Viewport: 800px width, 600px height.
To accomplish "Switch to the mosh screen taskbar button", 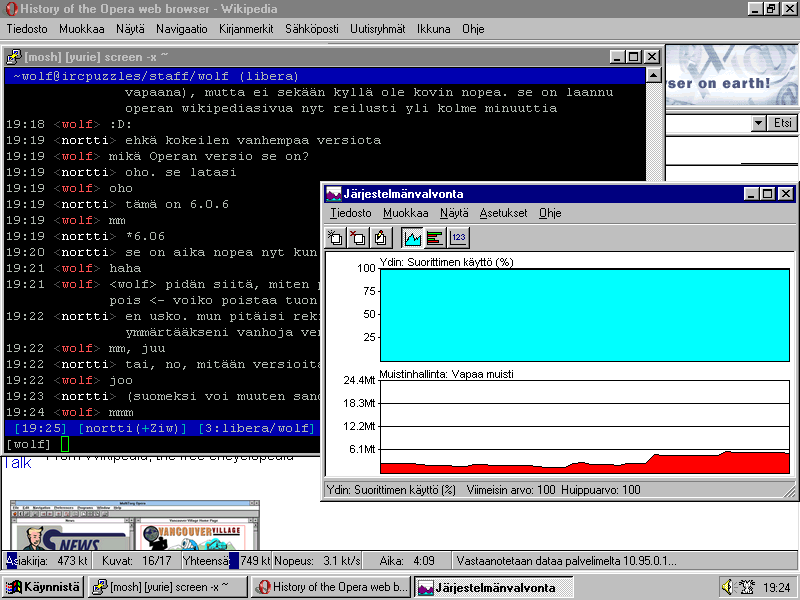I will tap(167, 587).
